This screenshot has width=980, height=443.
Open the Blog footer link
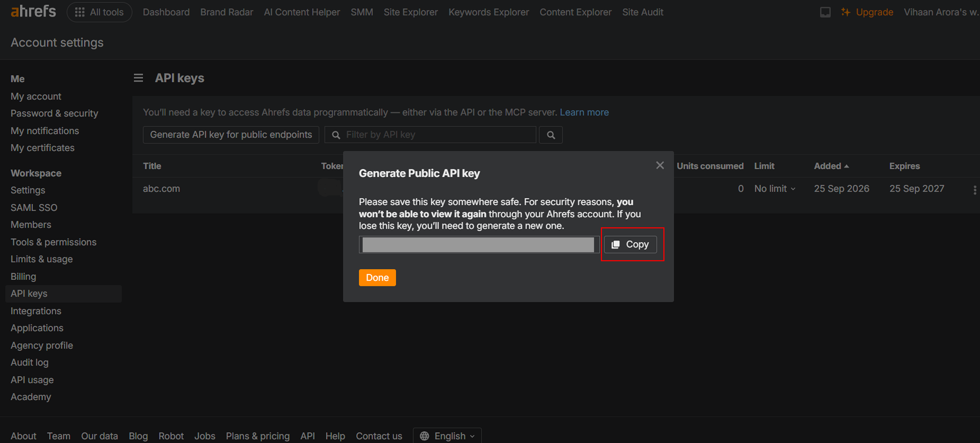click(x=138, y=436)
